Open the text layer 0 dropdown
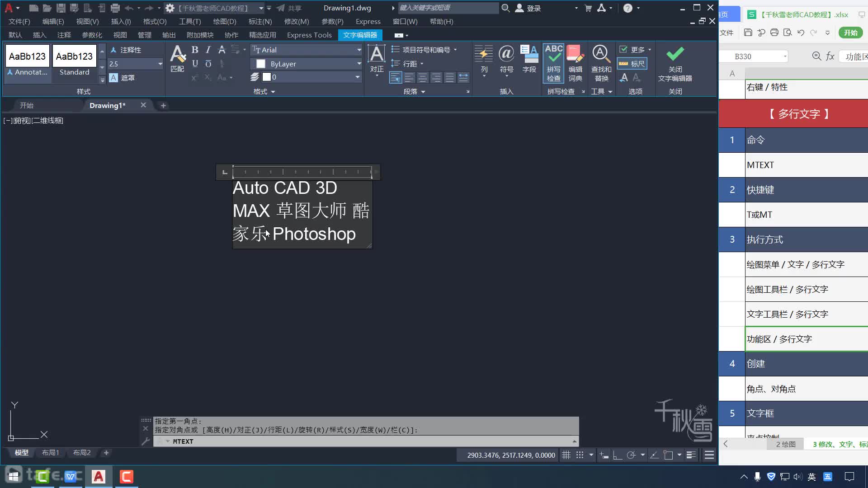Screen dimensions: 868x488 click(x=357, y=77)
